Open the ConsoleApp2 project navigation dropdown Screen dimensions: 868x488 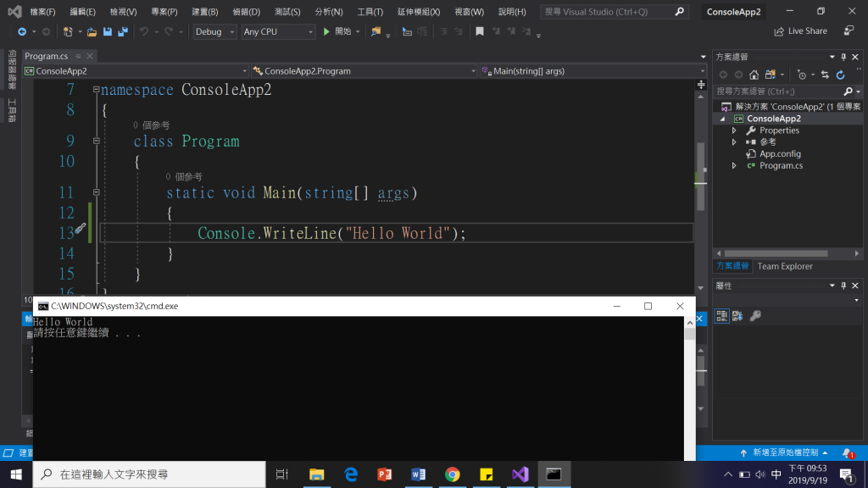coord(136,71)
